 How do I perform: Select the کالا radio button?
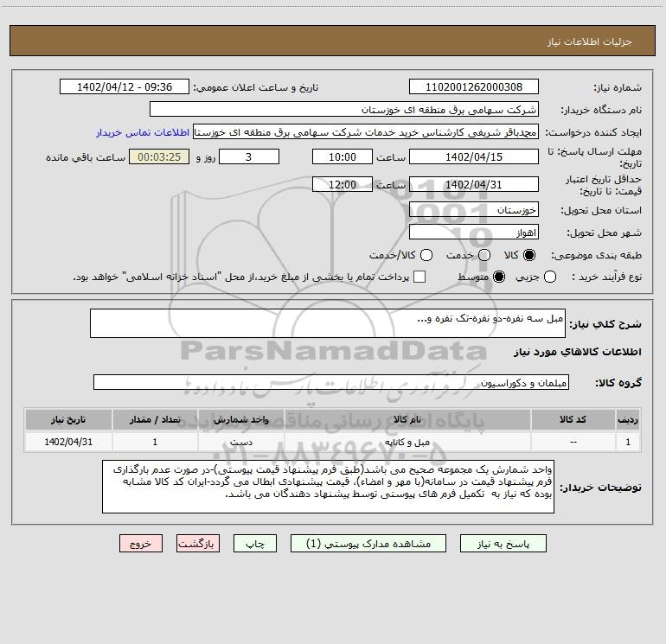pyautogui.click(x=529, y=255)
